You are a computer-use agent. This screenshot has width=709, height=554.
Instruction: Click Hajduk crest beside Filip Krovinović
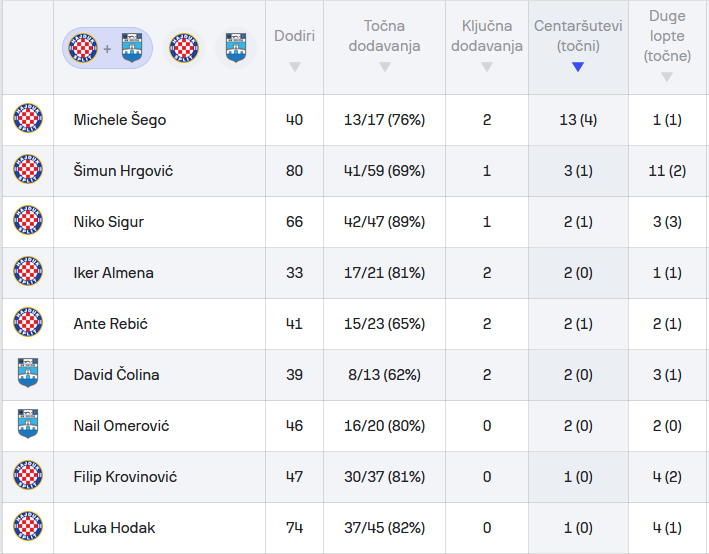[x=27, y=477]
